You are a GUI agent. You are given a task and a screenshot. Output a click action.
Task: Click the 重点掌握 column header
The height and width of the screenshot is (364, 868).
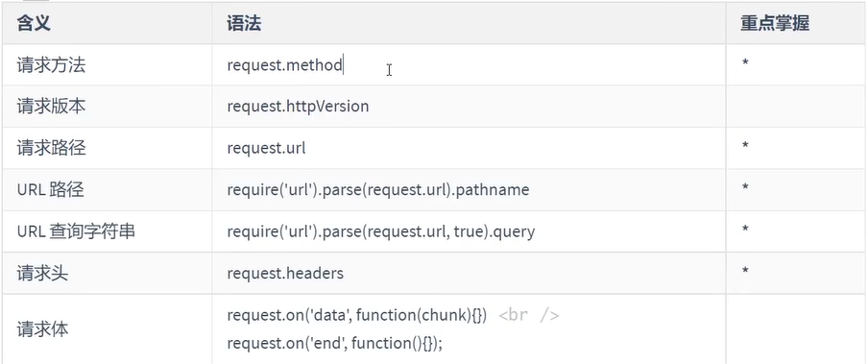coord(775,23)
